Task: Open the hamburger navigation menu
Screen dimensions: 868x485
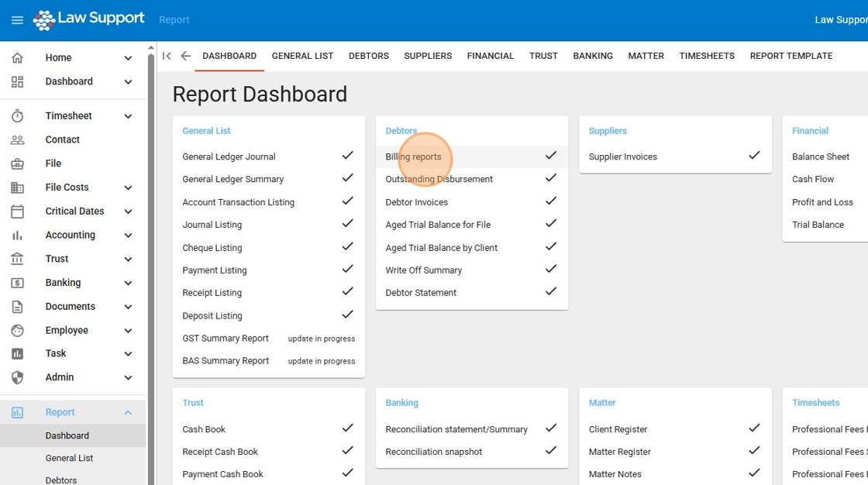Action: tap(17, 20)
